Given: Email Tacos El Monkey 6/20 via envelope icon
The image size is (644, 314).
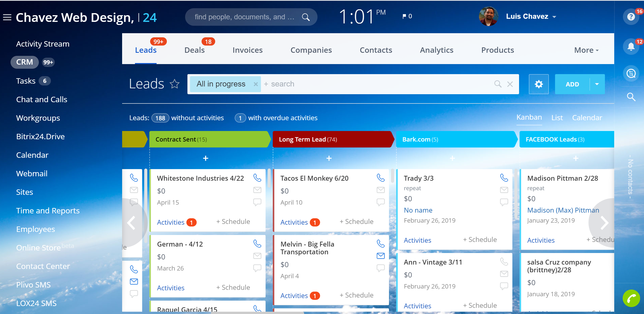Looking at the screenshot, I should pyautogui.click(x=380, y=190).
